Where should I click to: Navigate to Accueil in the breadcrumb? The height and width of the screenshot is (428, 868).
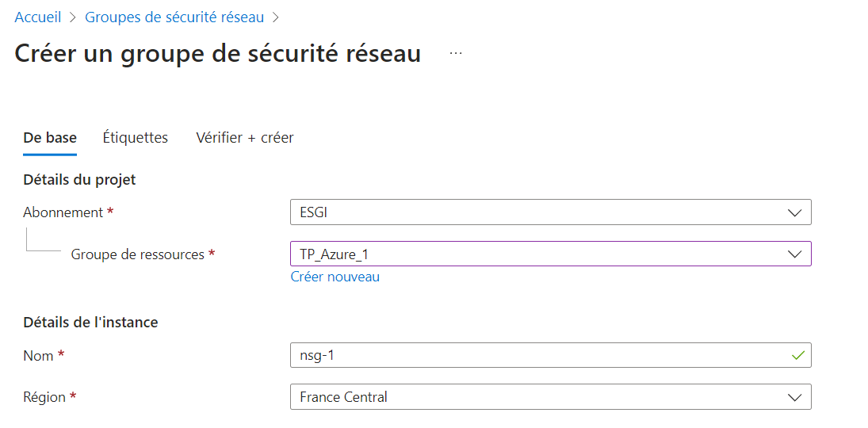[x=38, y=17]
